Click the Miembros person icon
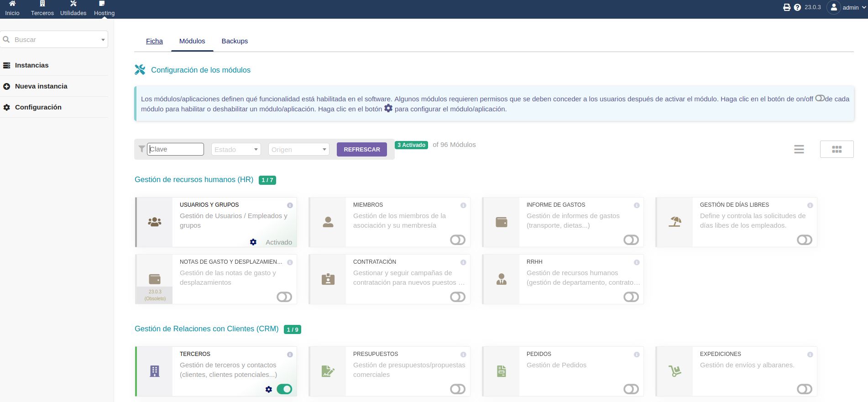Viewport: 868px width, 402px height. [x=328, y=222]
